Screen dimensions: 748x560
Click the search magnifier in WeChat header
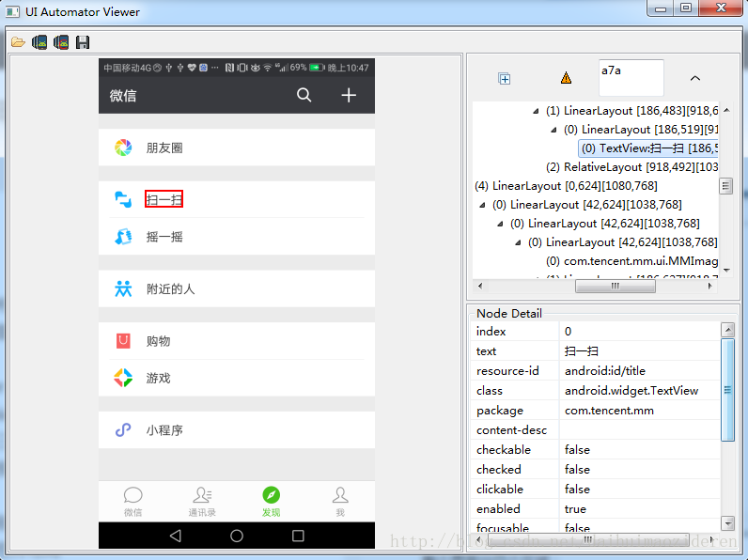pos(304,95)
